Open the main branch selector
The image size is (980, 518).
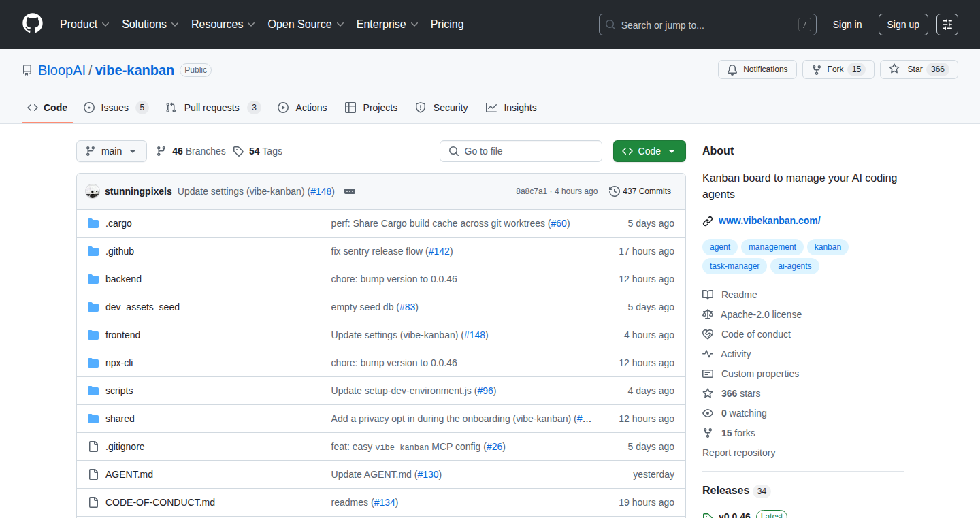click(x=112, y=151)
